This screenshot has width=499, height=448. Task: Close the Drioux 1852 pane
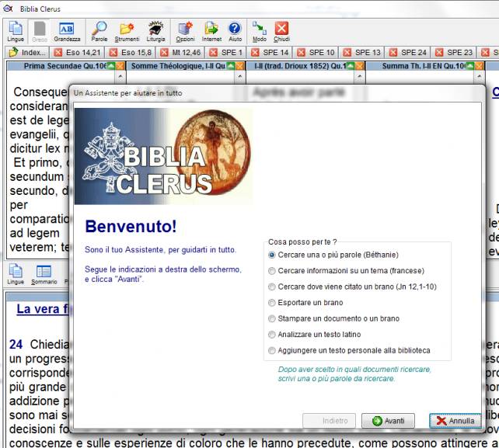click(360, 66)
